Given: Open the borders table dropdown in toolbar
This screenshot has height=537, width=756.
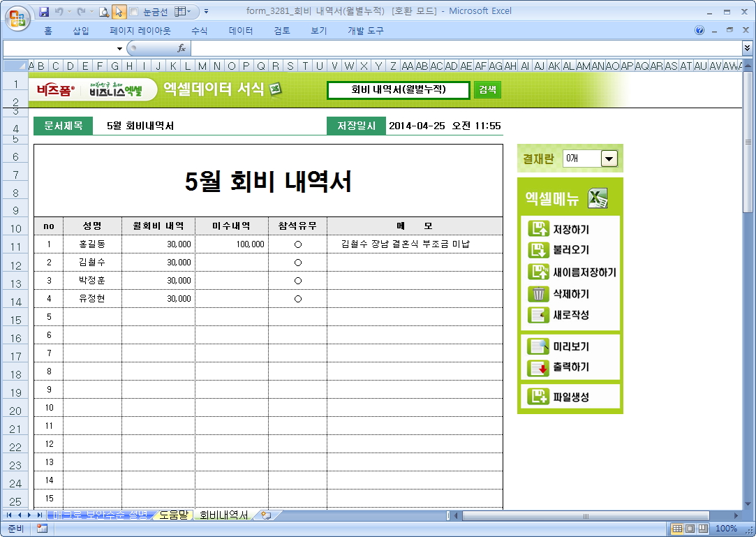Looking at the screenshot, I should 182,12.
